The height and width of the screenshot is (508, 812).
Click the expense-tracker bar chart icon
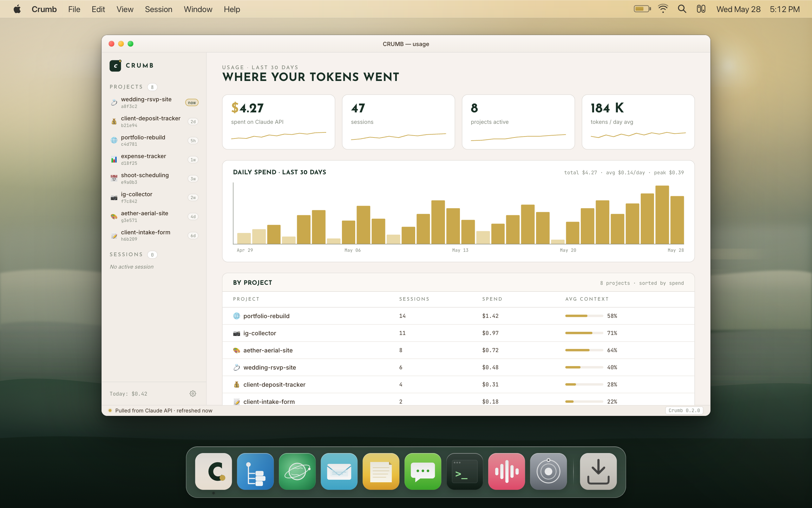[114, 160]
